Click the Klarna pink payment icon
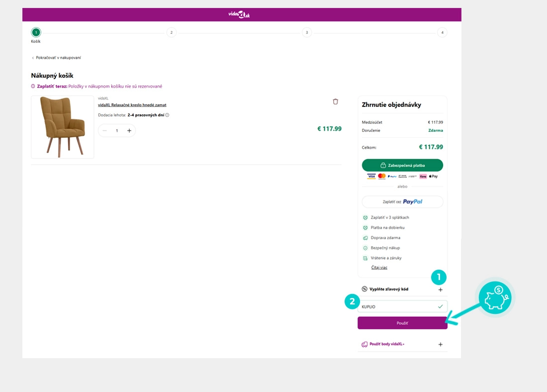 click(x=423, y=176)
